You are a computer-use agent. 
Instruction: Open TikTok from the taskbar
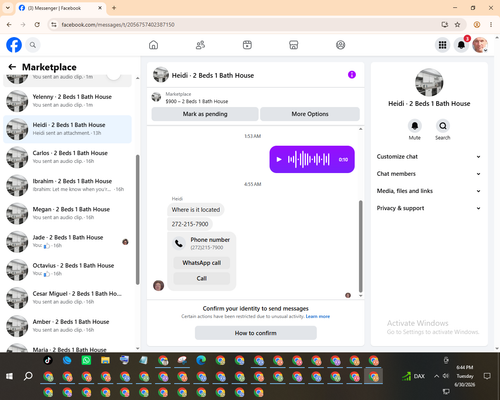pos(48,360)
